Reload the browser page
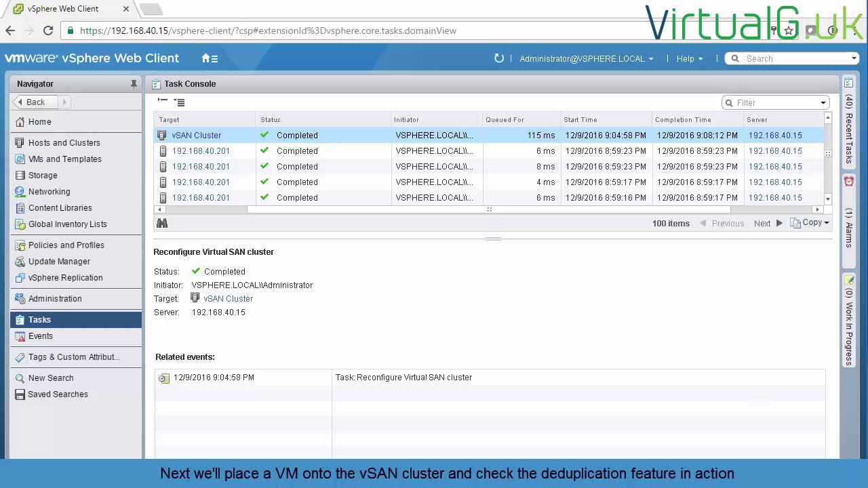This screenshot has height=488, width=868. (48, 30)
